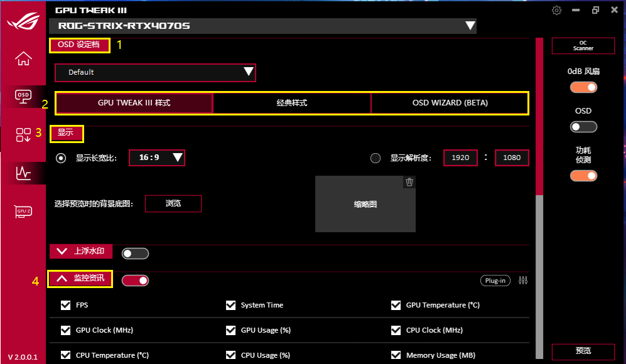
Task: Open the ROG-STRIX-RTX4070S GPU dropdown
Action: tap(262, 26)
